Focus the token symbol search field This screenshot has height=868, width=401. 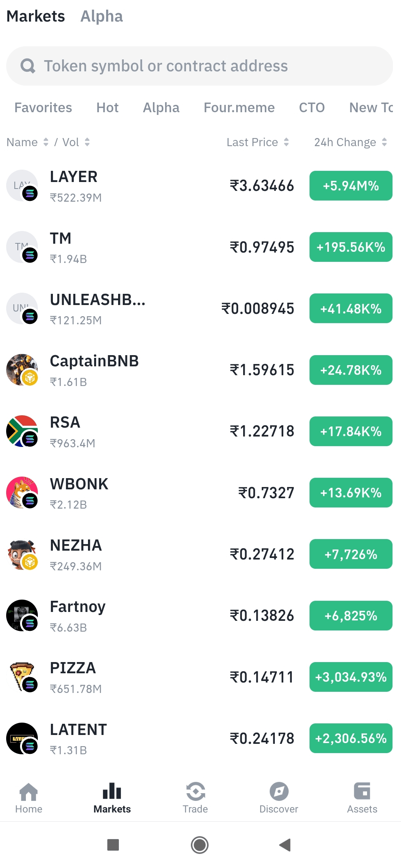pyautogui.click(x=200, y=66)
